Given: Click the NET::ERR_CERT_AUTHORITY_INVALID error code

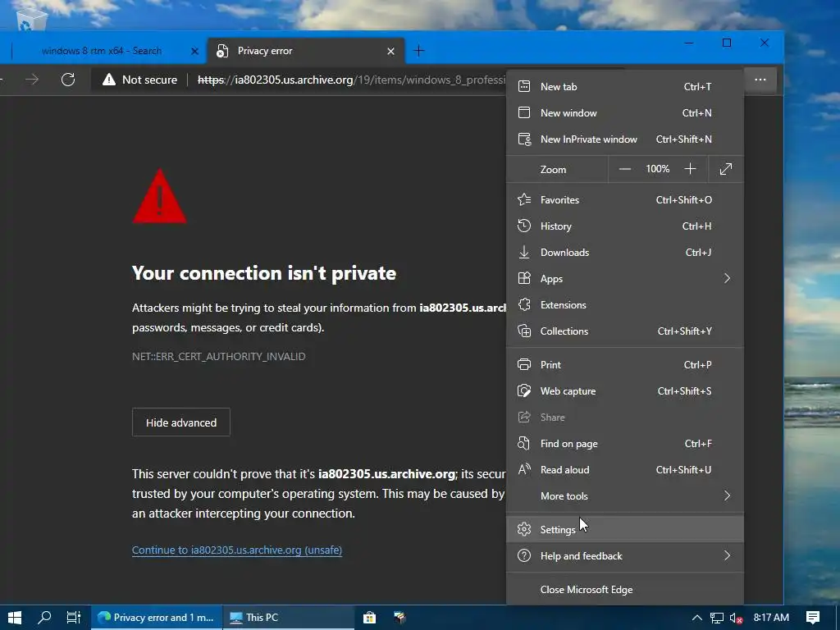Looking at the screenshot, I should [218, 356].
